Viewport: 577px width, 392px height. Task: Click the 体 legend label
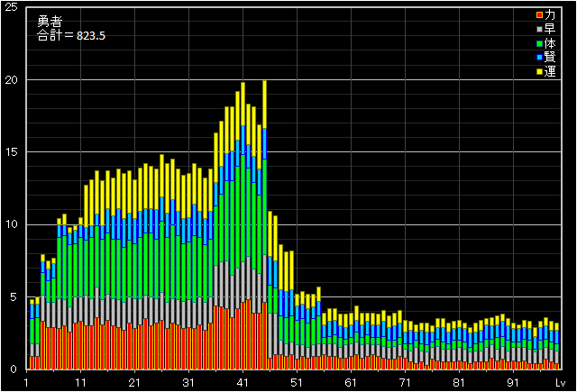click(550, 43)
